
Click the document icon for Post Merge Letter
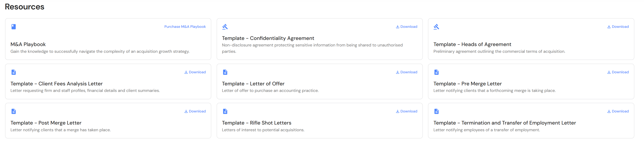[14, 111]
